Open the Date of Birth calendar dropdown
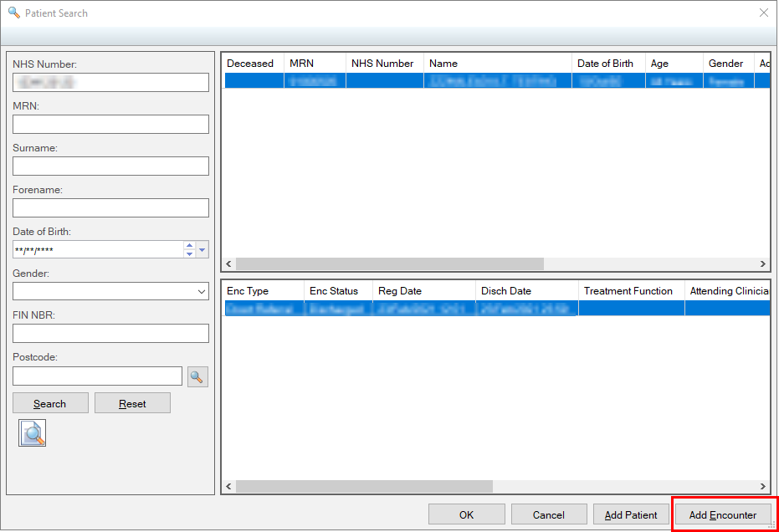The image size is (779, 532). click(x=202, y=249)
